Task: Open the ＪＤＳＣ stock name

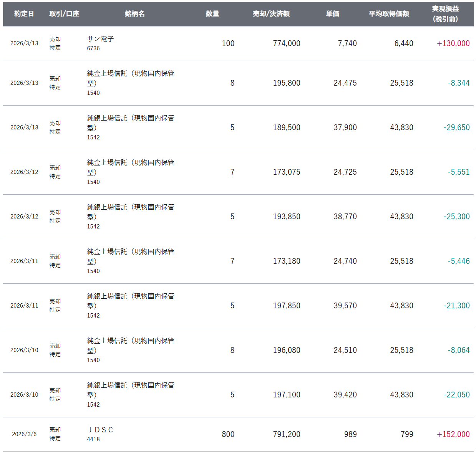Action: point(100,430)
